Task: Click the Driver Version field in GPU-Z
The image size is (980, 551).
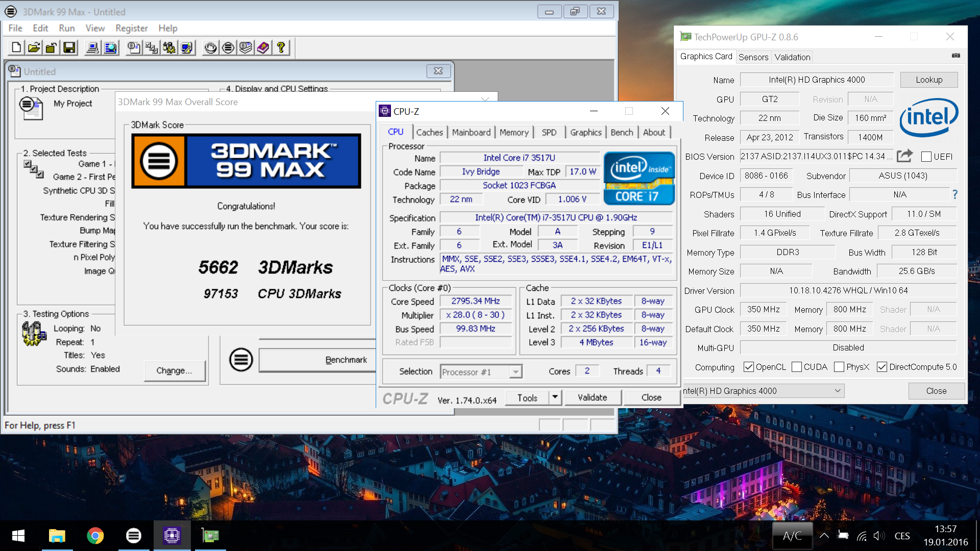Action: [x=848, y=290]
